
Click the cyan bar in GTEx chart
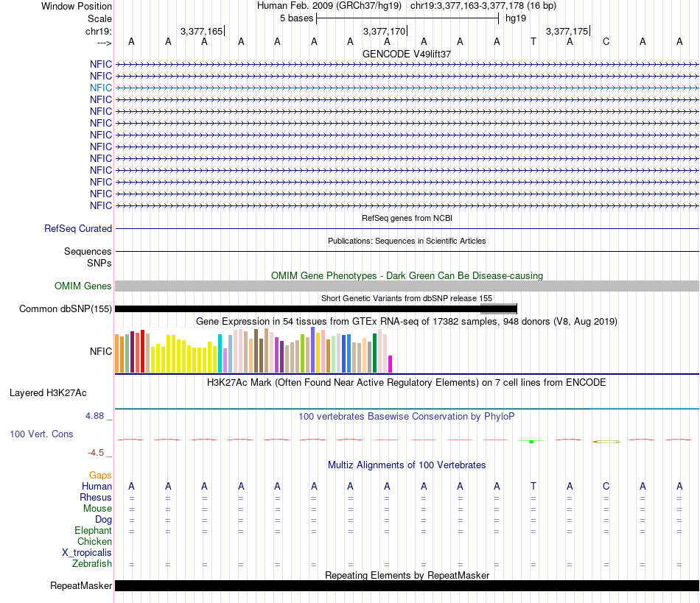[x=220, y=353]
